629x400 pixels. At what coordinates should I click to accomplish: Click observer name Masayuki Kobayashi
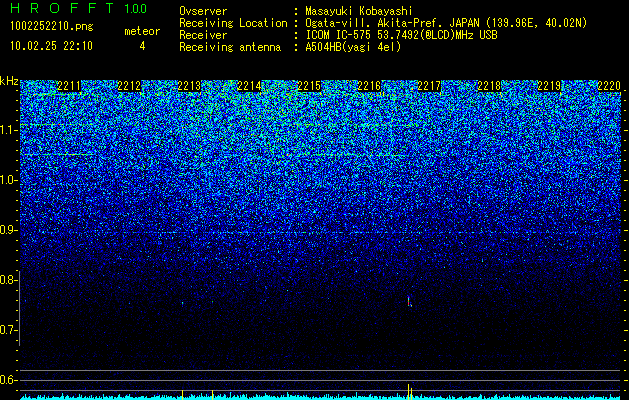coord(359,11)
